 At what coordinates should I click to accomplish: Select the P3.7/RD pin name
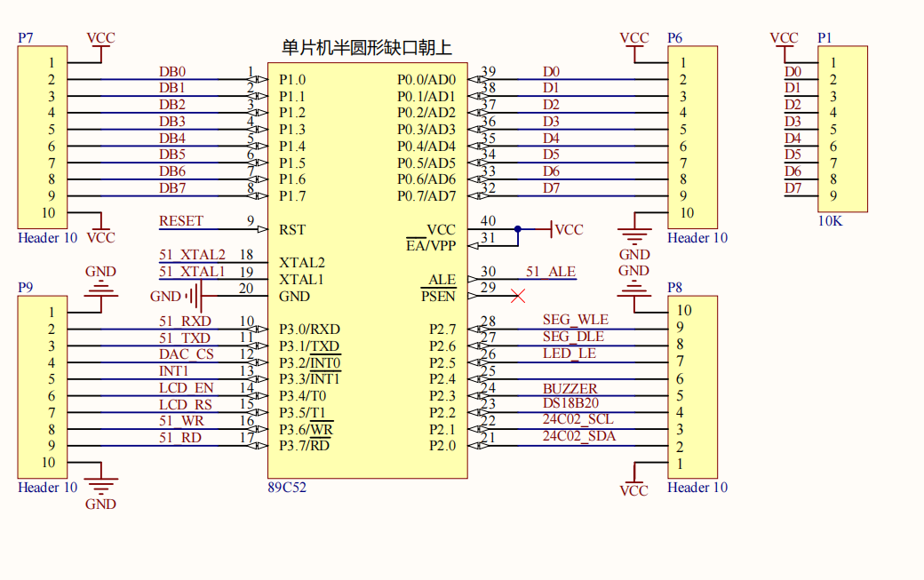coord(304,445)
